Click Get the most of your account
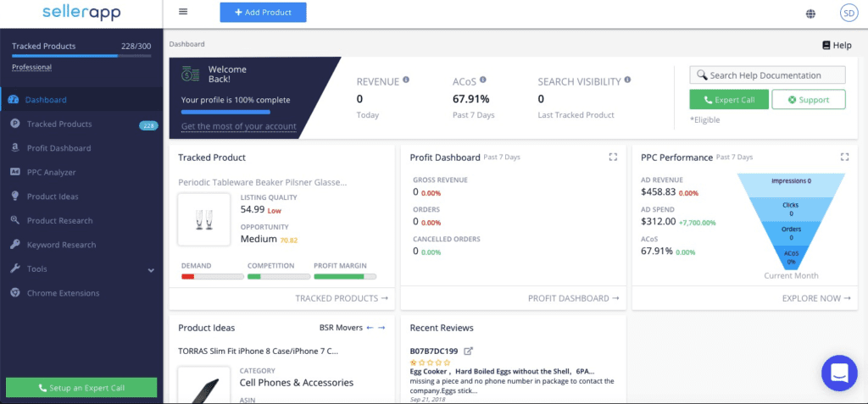The height and width of the screenshot is (404, 868). click(238, 126)
